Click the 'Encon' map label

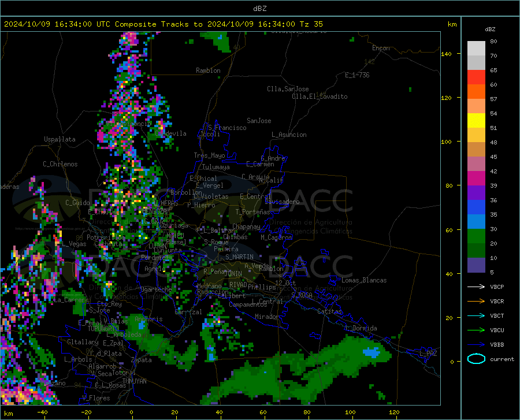(381, 48)
